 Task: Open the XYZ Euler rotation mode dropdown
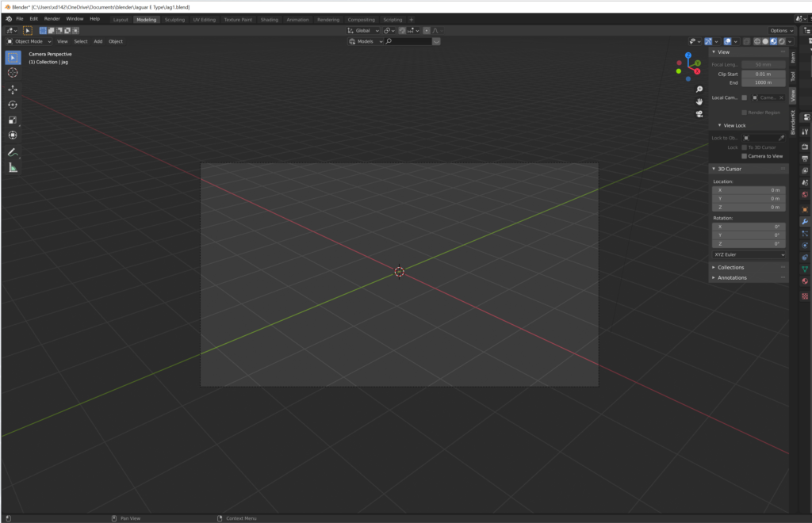coord(749,255)
